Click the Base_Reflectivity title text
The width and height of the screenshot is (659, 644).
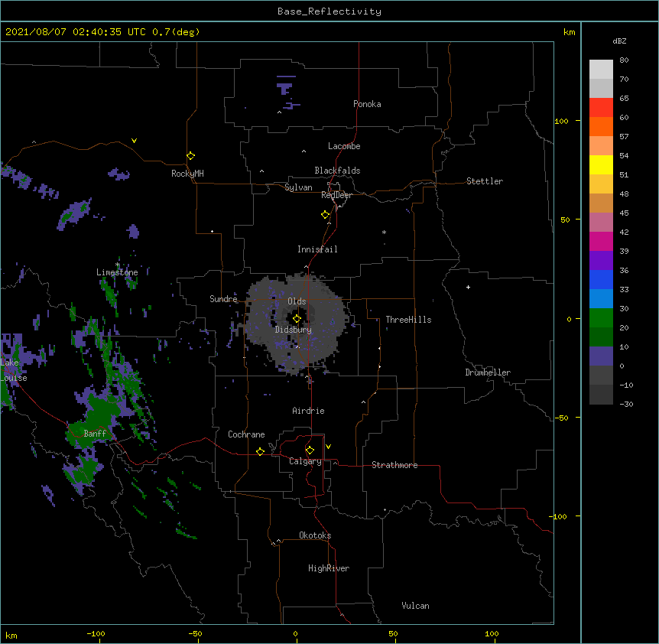click(x=329, y=11)
